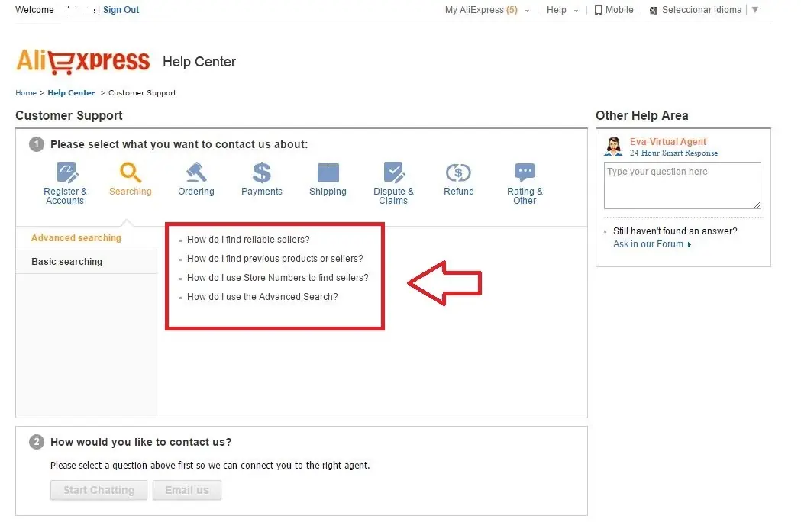The width and height of the screenshot is (801, 532).
Task: Click the Customer Support breadcrumb text
Action: [x=143, y=92]
